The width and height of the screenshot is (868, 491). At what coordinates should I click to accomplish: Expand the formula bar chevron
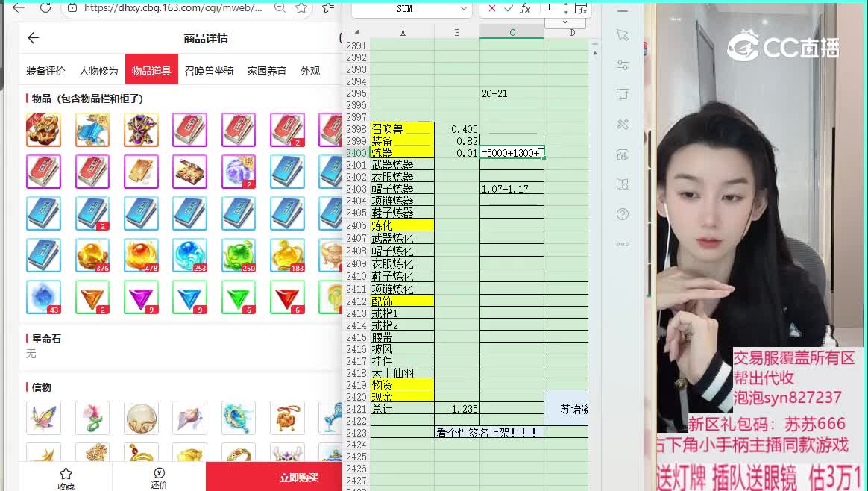(x=565, y=22)
